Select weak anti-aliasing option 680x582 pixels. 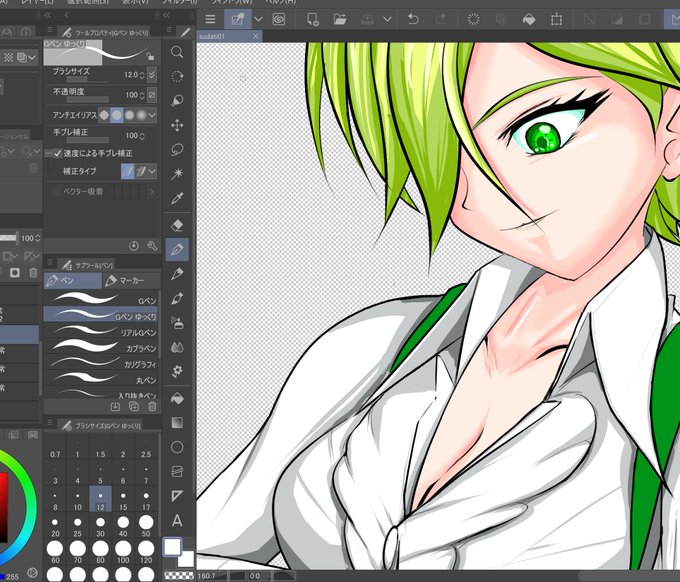click(x=117, y=115)
